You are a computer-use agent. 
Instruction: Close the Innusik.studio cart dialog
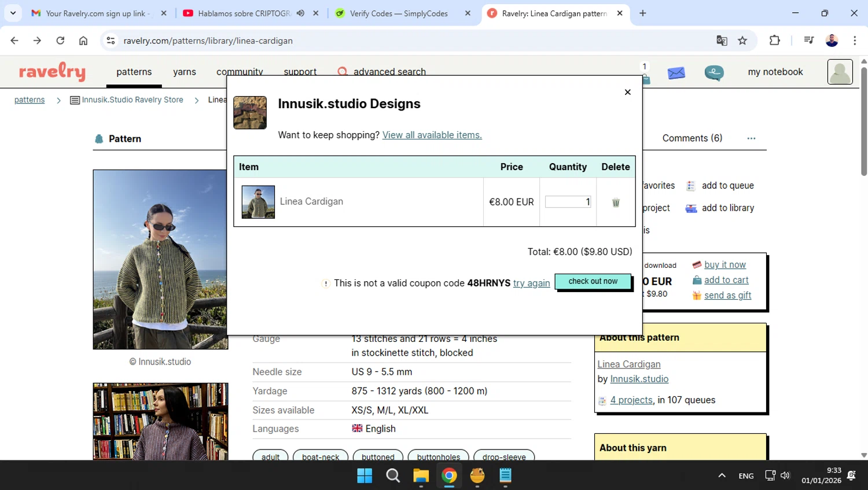(627, 92)
